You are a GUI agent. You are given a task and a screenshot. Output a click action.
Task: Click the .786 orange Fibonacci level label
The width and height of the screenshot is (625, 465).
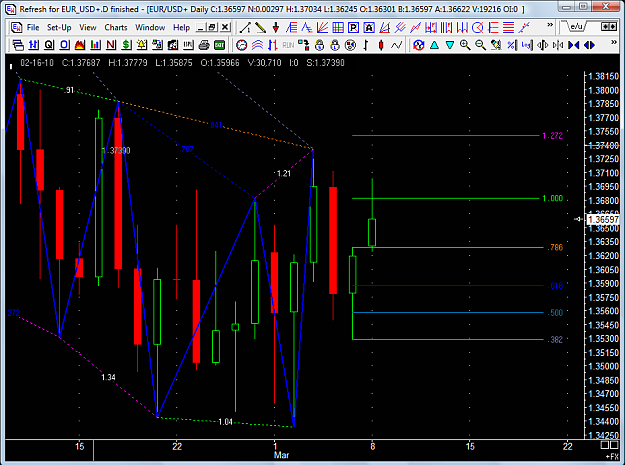555,247
